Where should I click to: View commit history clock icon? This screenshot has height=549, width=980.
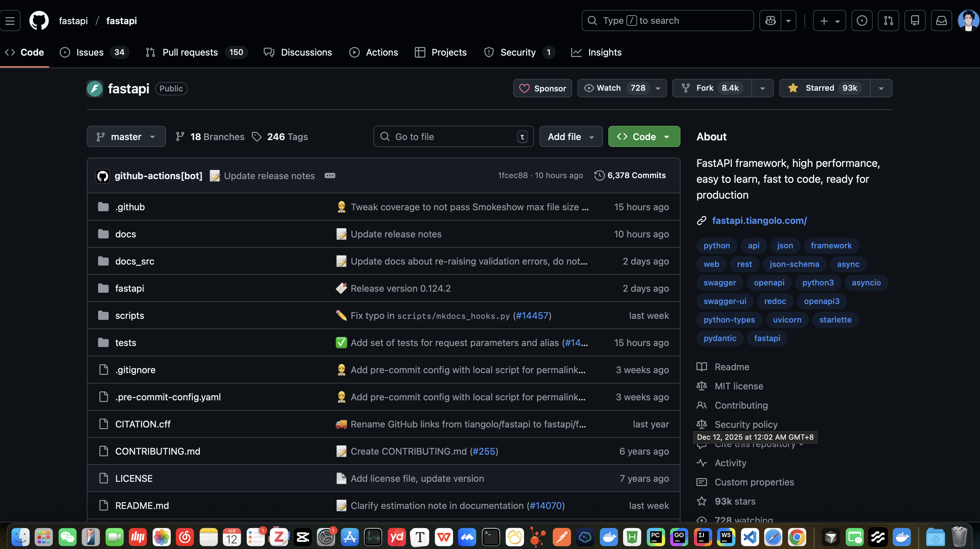(599, 175)
